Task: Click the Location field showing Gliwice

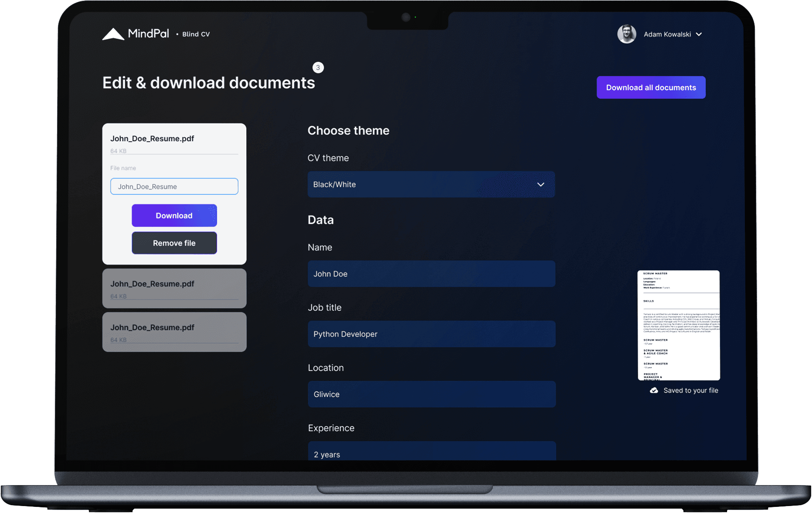Action: click(431, 394)
